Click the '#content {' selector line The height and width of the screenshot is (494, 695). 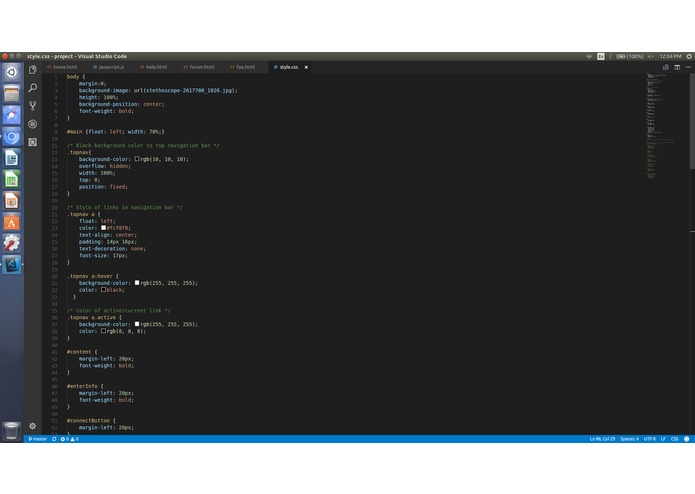[82, 352]
